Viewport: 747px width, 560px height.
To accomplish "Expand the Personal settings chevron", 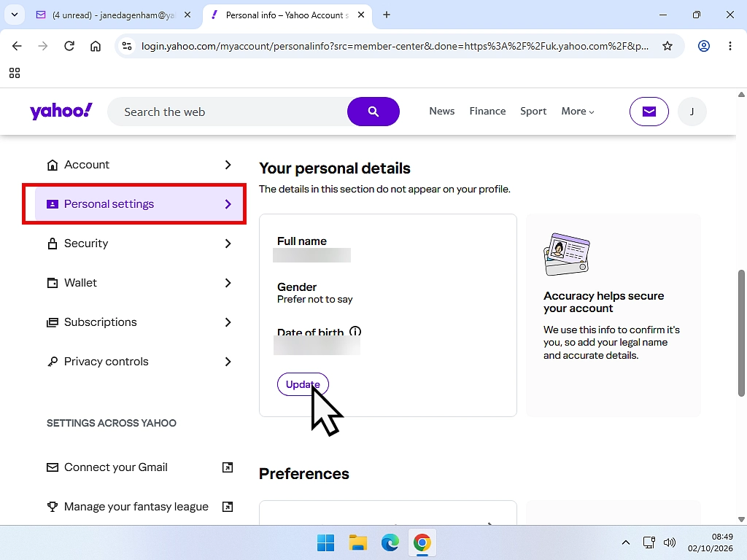I will (228, 204).
